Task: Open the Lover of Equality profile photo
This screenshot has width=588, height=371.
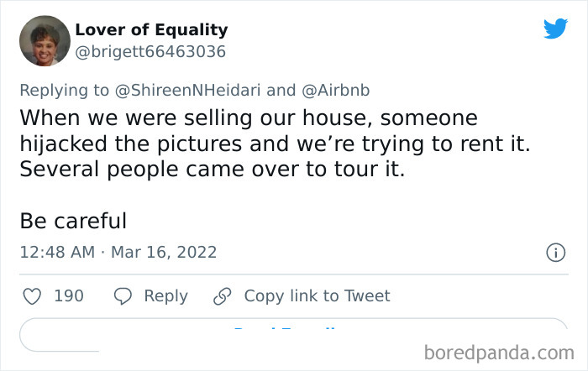Action: coord(44,40)
